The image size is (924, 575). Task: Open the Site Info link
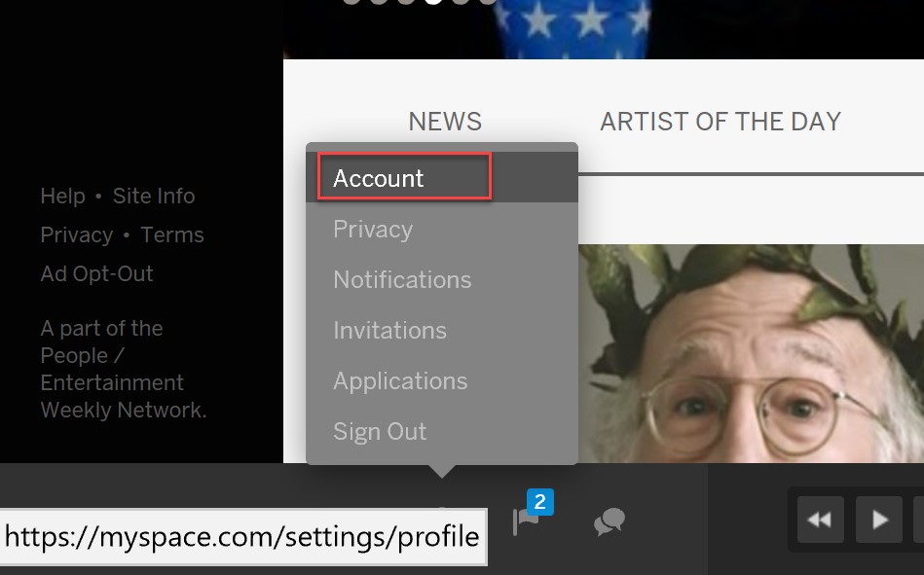coord(154,196)
